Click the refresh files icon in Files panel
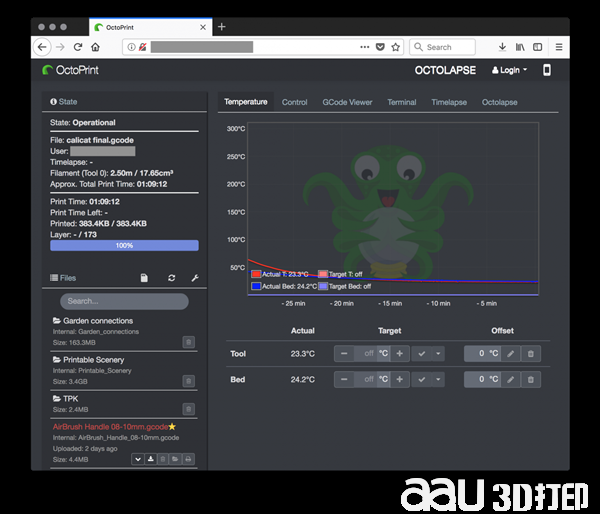Viewport: 600px width, 514px height. tap(172, 278)
